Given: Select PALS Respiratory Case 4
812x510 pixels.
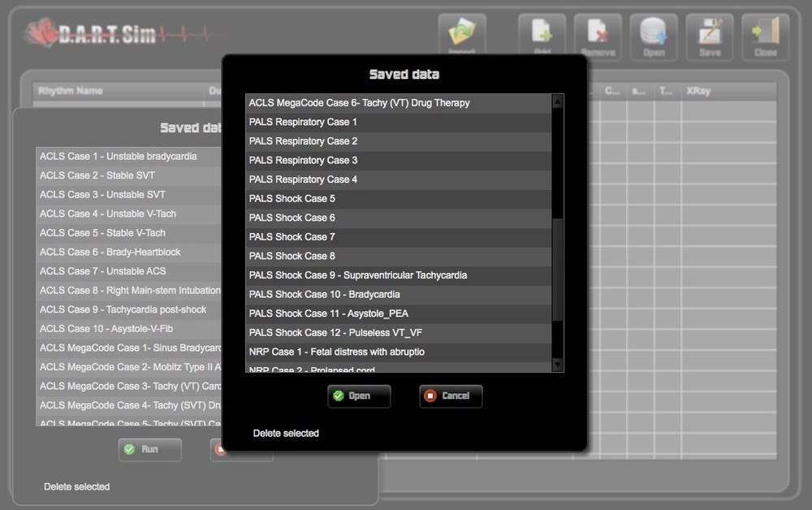Looking at the screenshot, I should point(398,179).
